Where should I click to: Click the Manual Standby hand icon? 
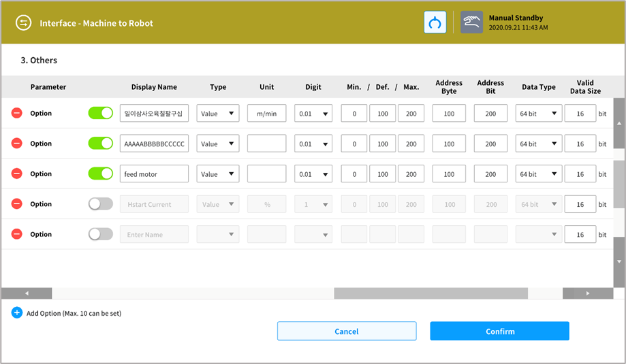tap(471, 22)
